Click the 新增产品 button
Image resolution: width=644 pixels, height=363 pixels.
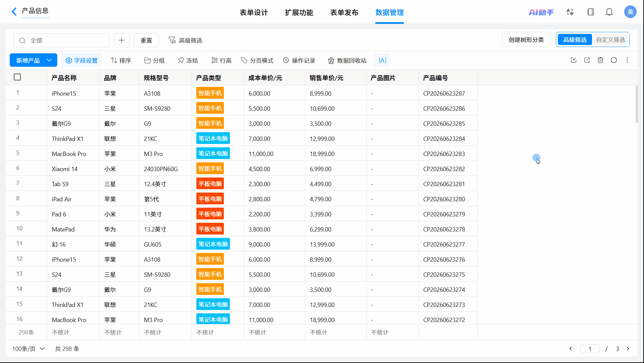[x=27, y=60]
